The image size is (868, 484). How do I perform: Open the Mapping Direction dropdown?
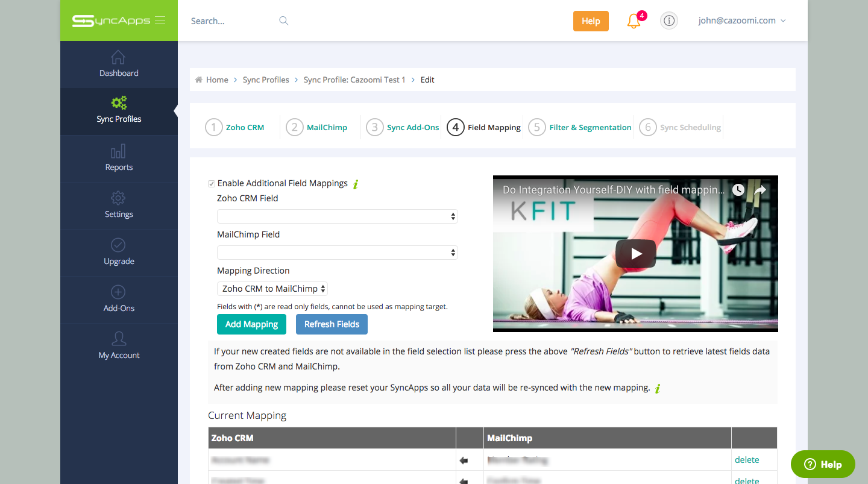point(272,289)
